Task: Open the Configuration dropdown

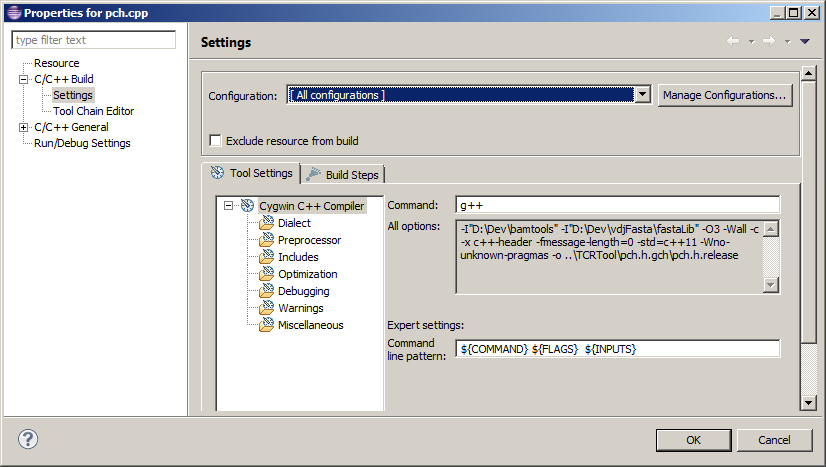Action: [x=642, y=95]
